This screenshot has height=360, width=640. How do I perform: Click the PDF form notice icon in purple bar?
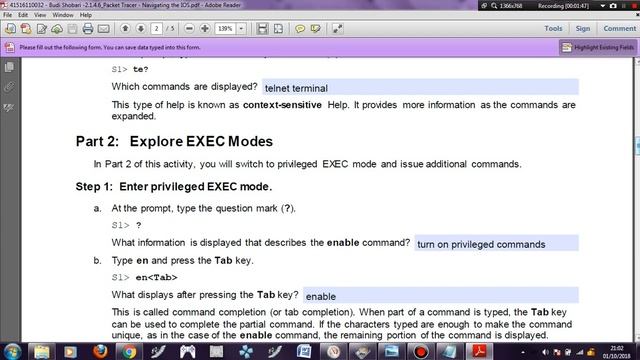point(9,47)
